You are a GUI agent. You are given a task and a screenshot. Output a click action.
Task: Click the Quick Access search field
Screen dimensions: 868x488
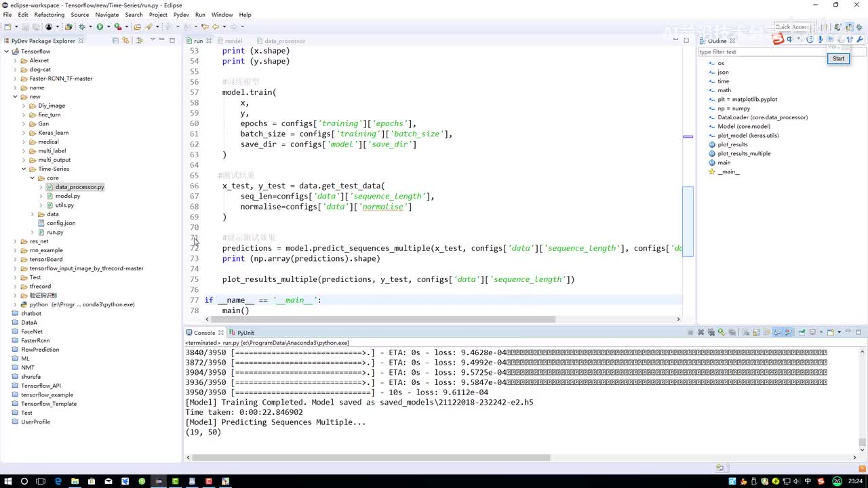pos(791,27)
